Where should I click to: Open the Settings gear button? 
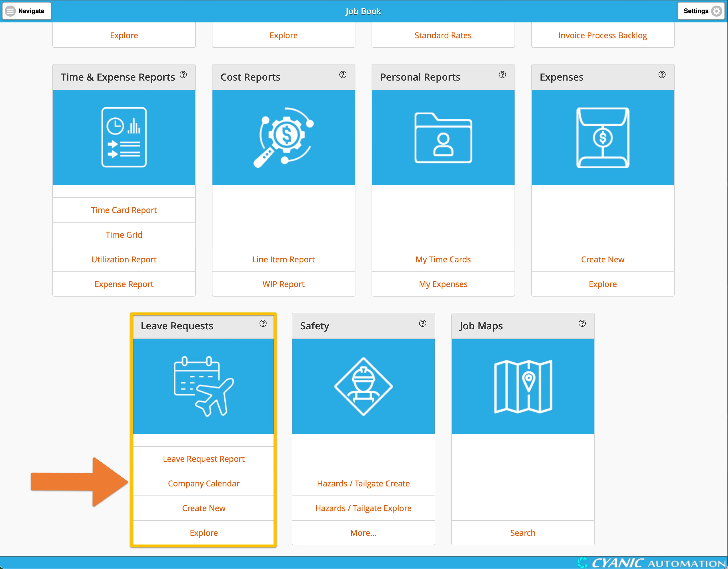click(701, 11)
